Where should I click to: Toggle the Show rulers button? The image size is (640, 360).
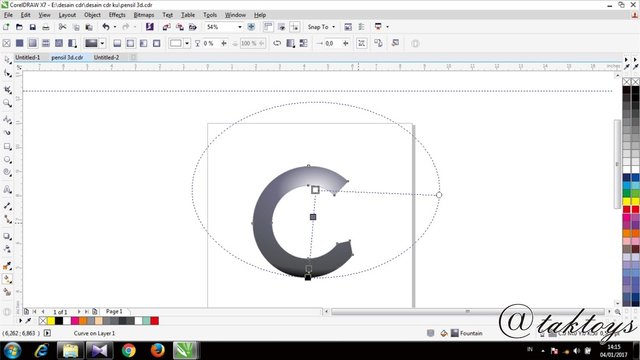268,27
